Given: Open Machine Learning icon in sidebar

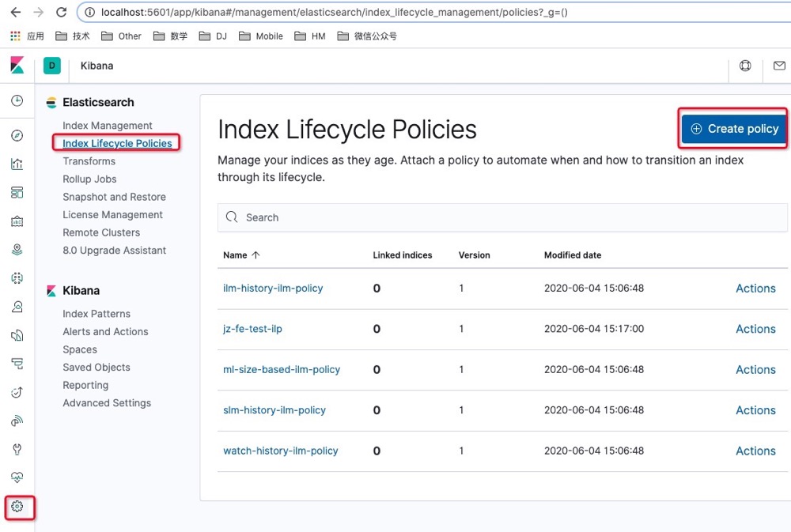Looking at the screenshot, I should pos(17,277).
